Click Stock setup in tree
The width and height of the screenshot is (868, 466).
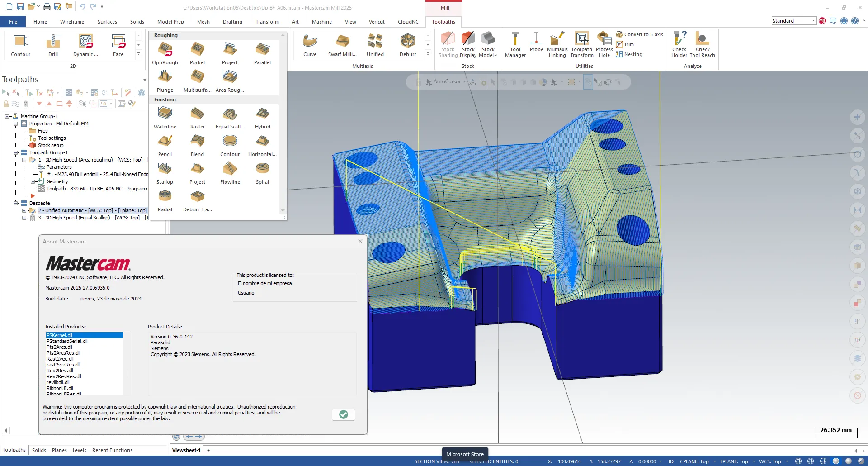click(51, 145)
